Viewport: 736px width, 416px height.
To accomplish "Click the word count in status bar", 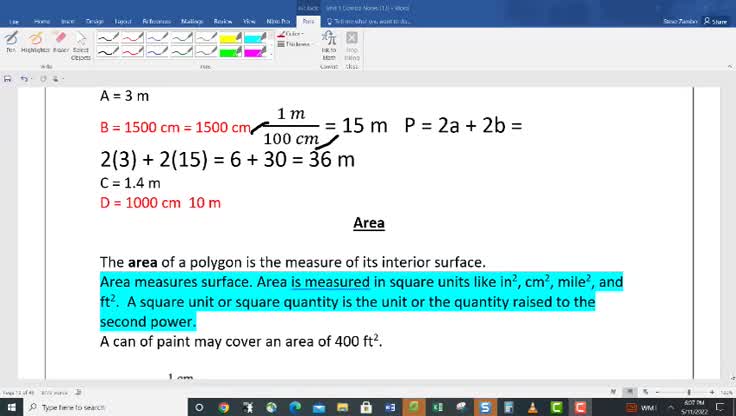I will coord(54,393).
